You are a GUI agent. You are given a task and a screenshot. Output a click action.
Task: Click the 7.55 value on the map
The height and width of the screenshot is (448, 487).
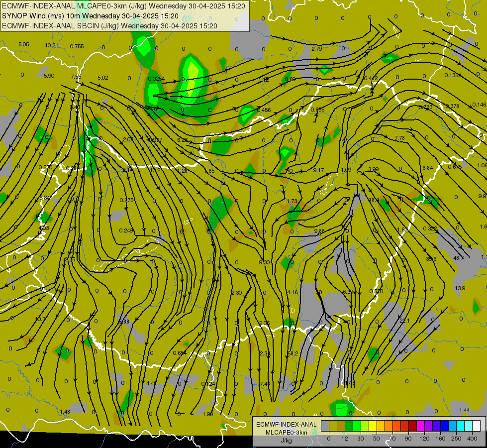pos(76,77)
